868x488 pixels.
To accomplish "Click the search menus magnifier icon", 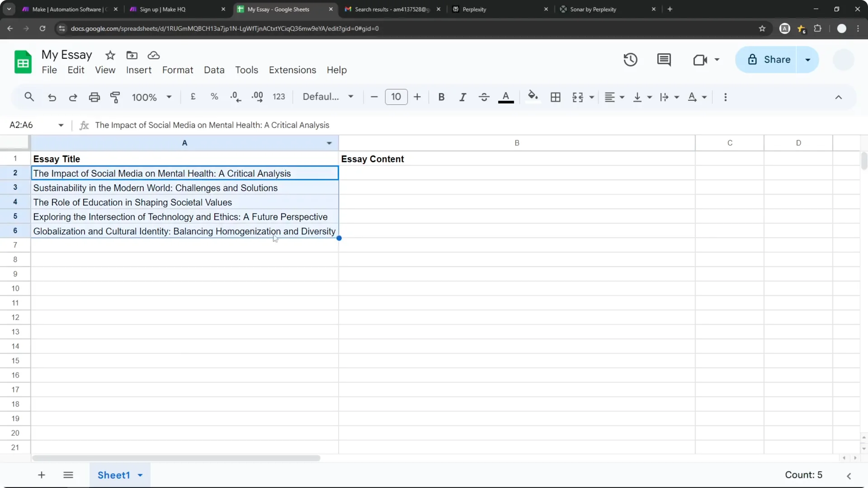I will (x=29, y=97).
